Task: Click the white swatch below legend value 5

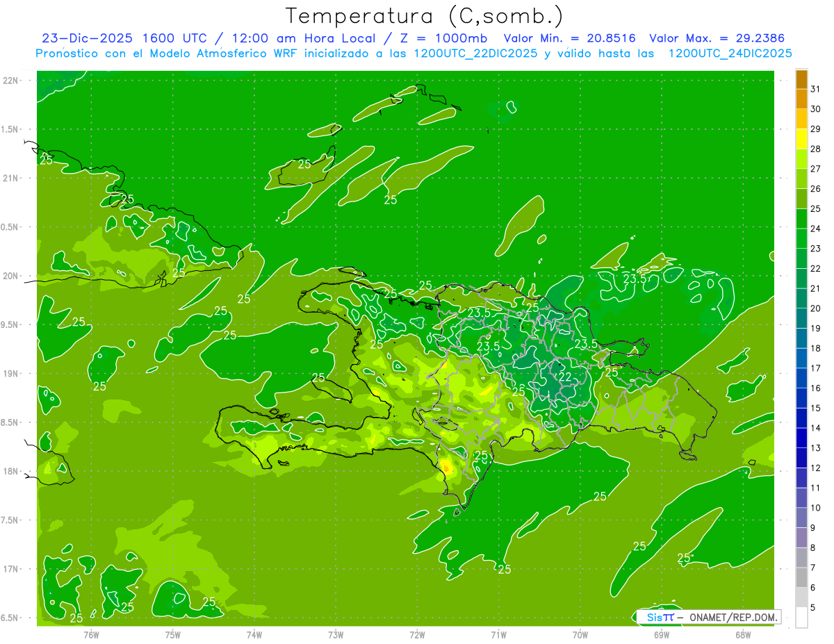Action: 801,618
